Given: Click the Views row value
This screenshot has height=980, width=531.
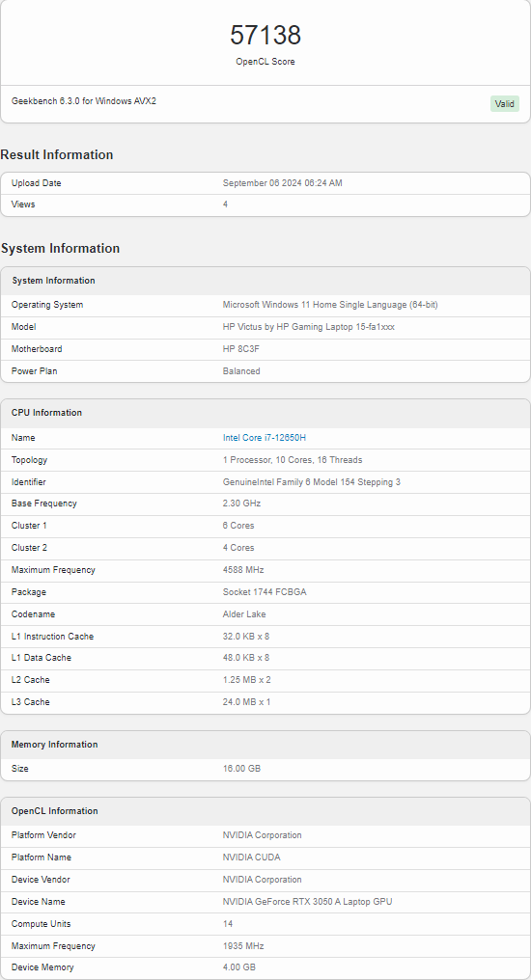Looking at the screenshot, I should (x=225, y=204).
